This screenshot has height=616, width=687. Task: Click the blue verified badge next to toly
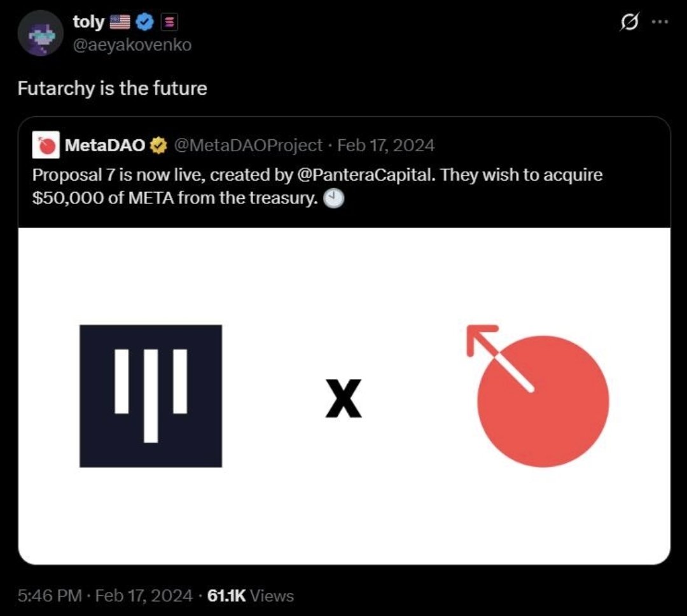tap(145, 22)
